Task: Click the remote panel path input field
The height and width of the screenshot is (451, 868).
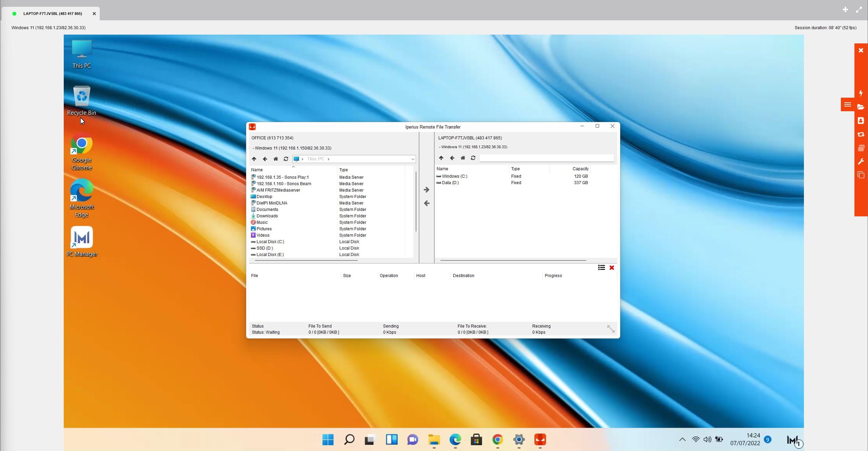Action: pos(546,158)
